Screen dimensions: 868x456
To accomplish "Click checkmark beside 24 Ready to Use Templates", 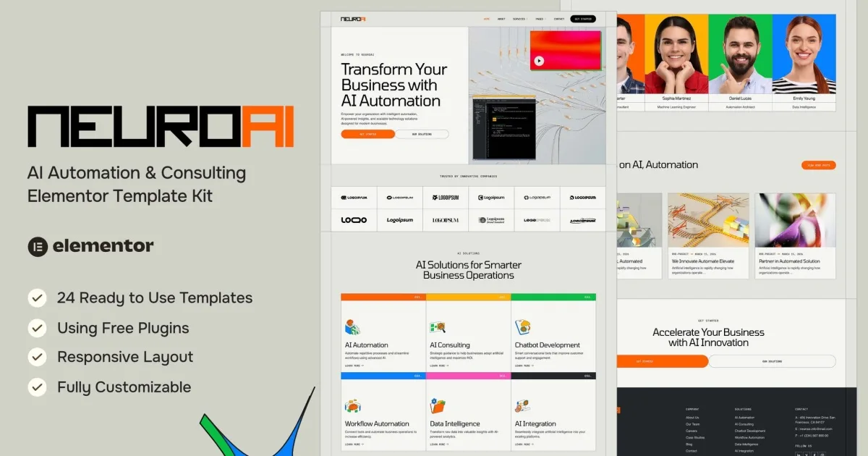I will 37,297.
